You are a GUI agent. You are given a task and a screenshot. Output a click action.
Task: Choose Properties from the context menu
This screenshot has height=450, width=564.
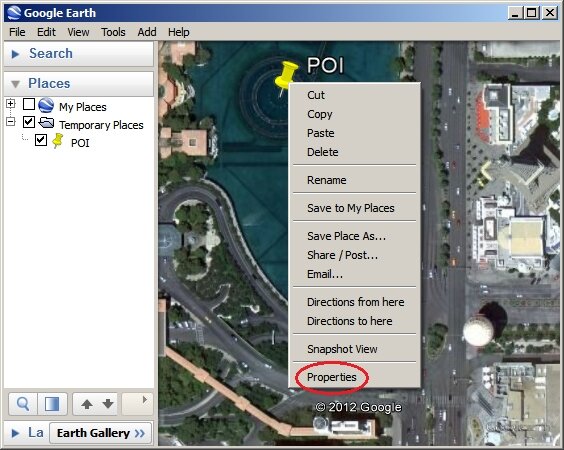332,377
